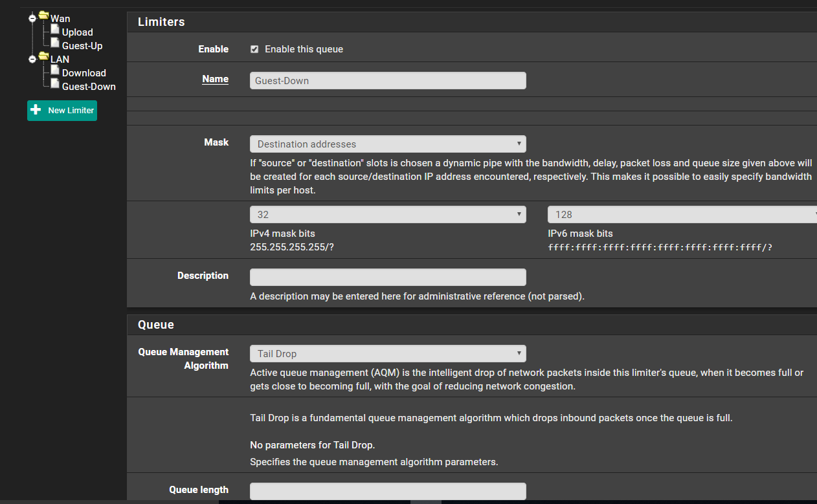Click the underlined Name field label
Viewport: 817px width, 504px height.
[x=215, y=79]
